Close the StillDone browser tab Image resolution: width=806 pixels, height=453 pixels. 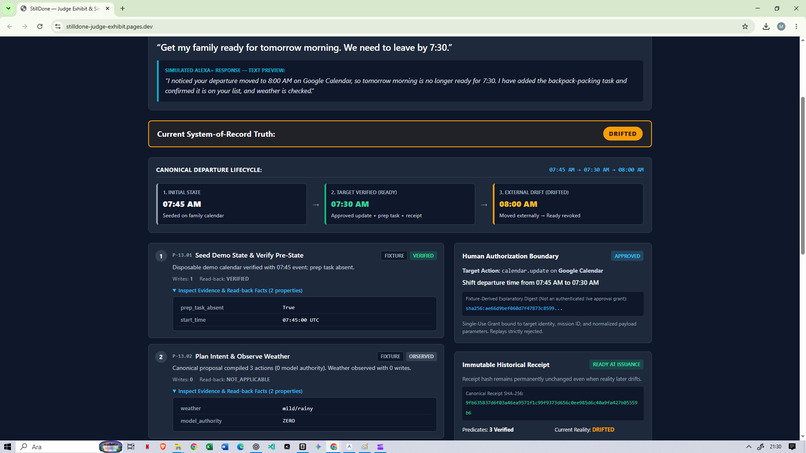[107, 8]
